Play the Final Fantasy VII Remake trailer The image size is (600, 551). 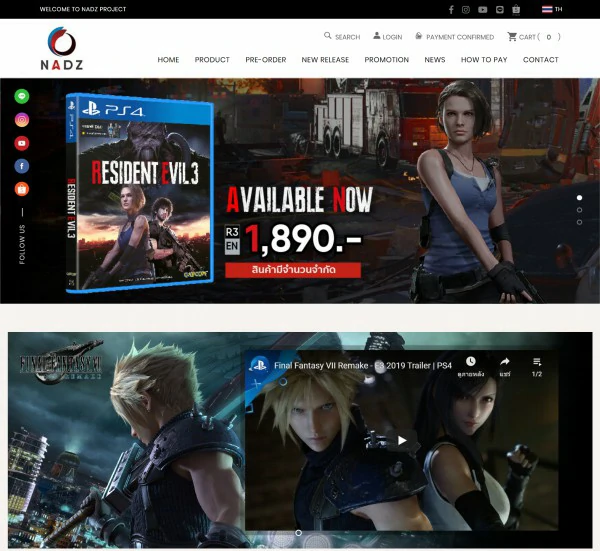click(x=401, y=440)
